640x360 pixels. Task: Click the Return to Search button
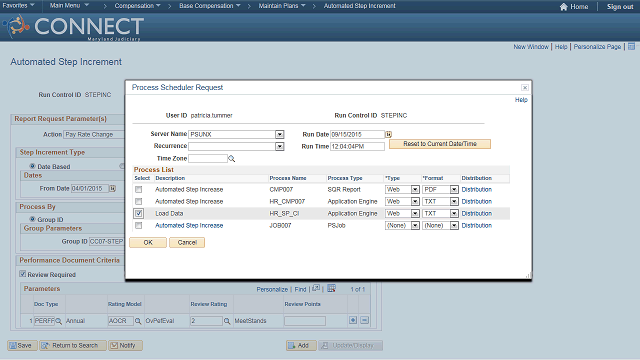pyautogui.click(x=73, y=345)
